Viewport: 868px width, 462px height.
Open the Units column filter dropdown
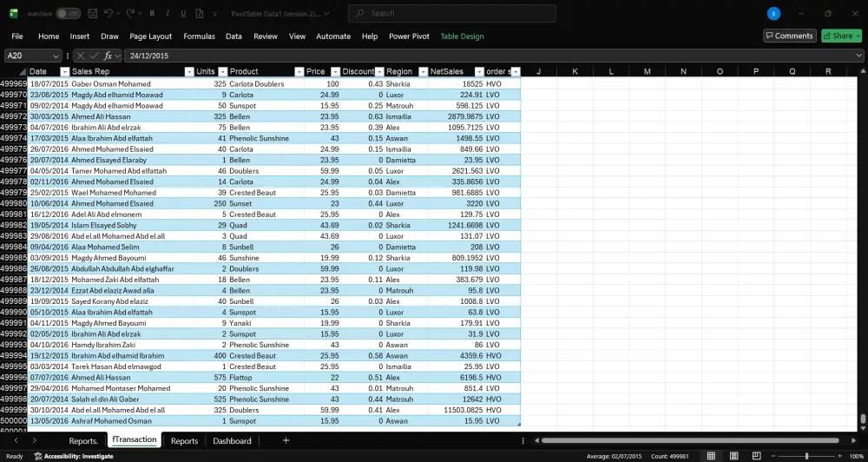(x=222, y=71)
